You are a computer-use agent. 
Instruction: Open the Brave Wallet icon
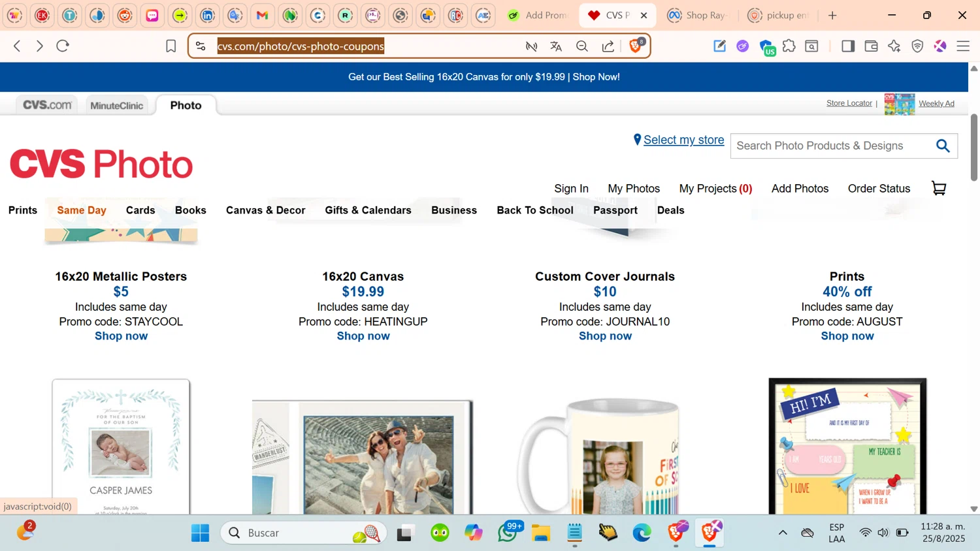(x=871, y=46)
